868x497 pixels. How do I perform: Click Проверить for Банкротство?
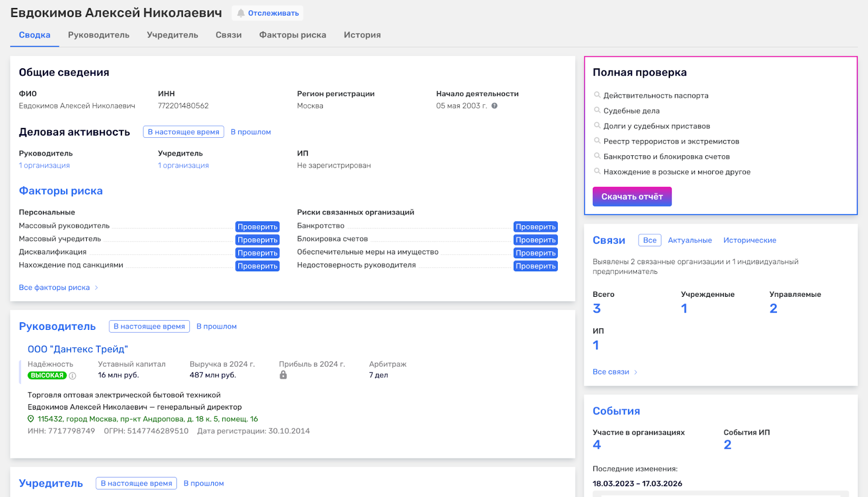click(x=535, y=227)
